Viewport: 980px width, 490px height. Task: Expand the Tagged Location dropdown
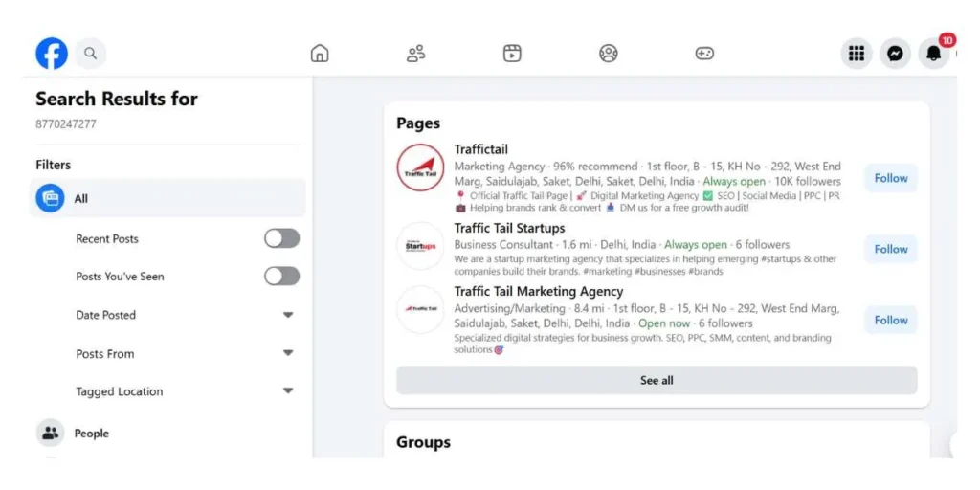pyautogui.click(x=288, y=391)
